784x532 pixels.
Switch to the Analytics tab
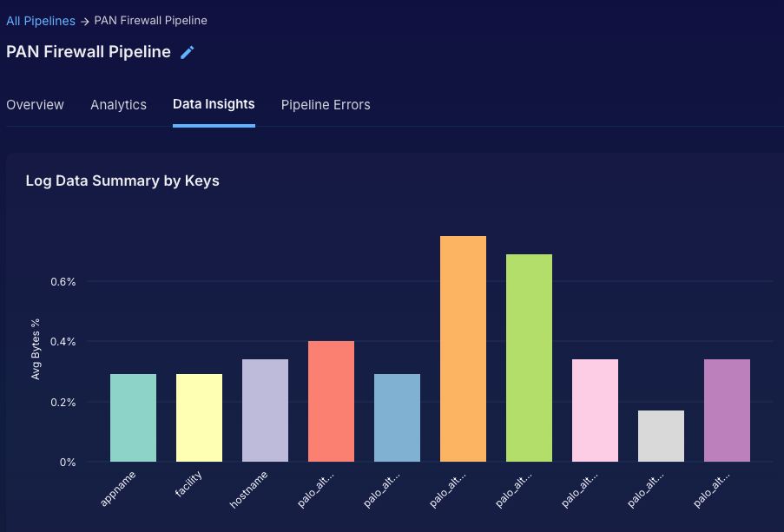point(118,105)
